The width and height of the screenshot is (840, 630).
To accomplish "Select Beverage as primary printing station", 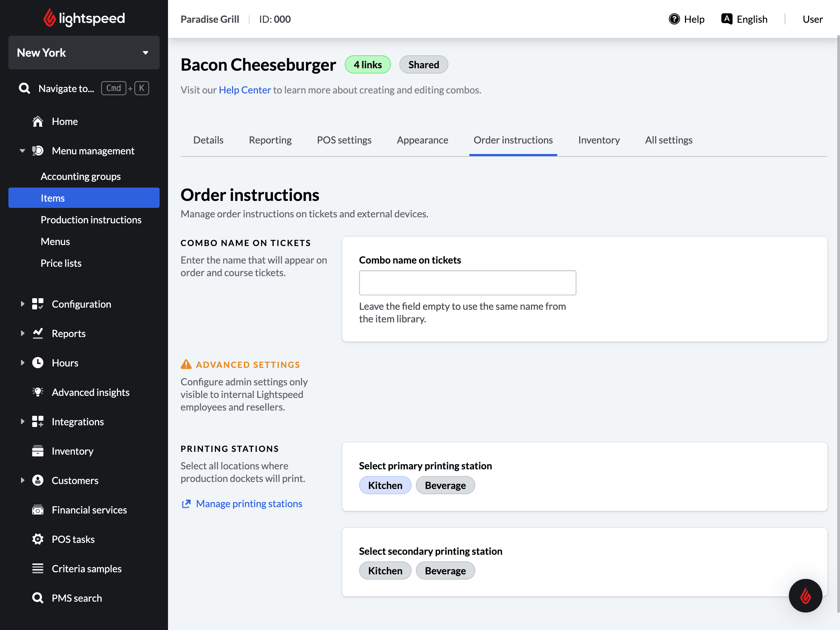I will (445, 485).
